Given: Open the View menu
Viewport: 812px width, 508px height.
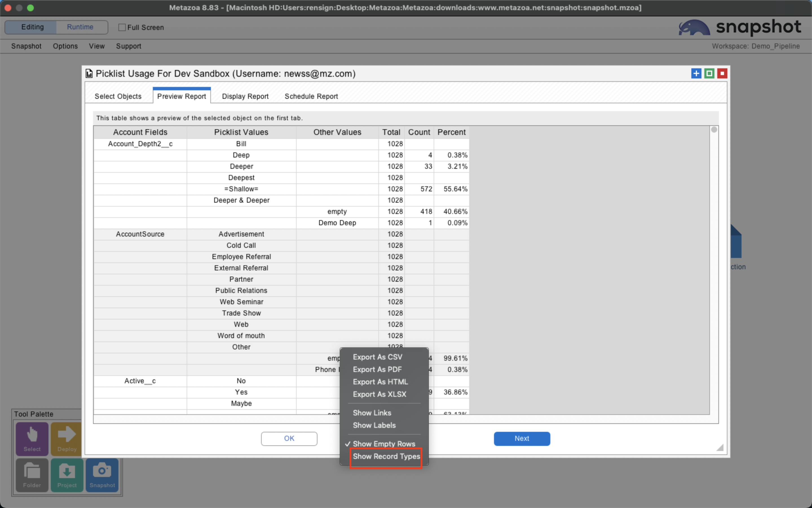Looking at the screenshot, I should point(97,46).
